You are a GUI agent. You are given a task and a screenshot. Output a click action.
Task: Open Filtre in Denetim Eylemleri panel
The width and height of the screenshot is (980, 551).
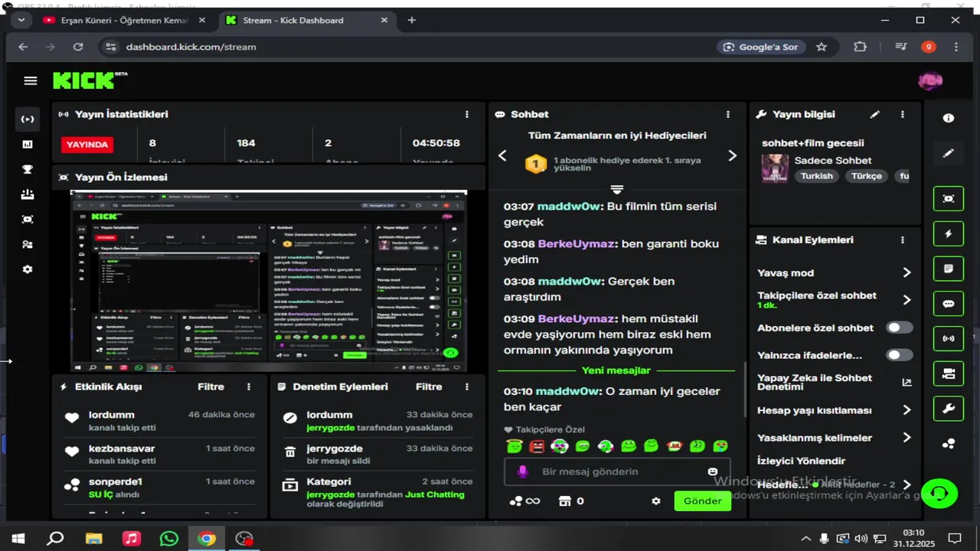429,386
